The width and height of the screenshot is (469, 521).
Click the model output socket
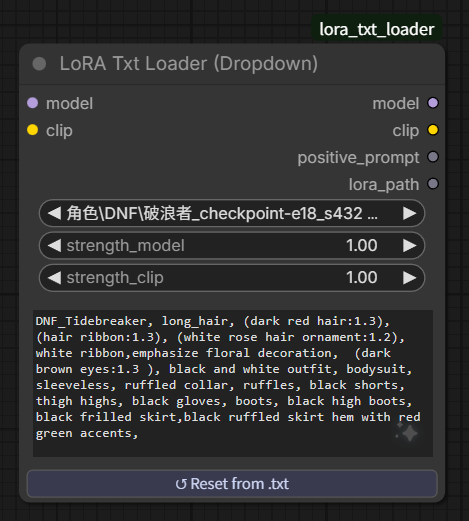click(433, 103)
